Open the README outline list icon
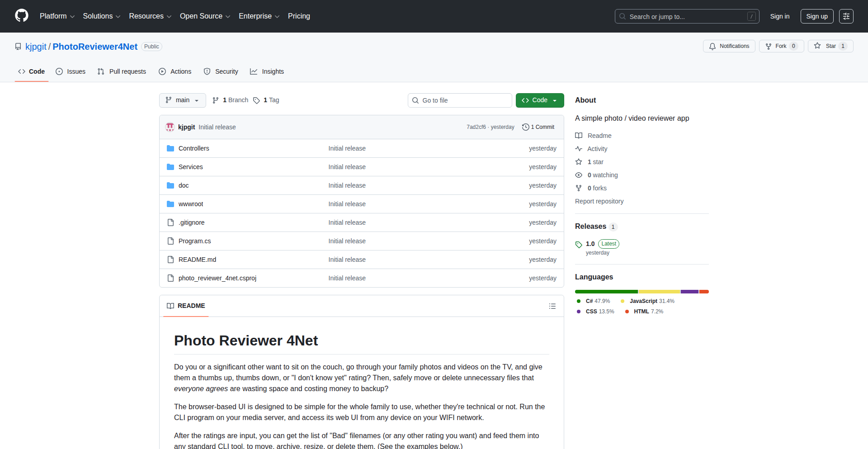 point(552,306)
